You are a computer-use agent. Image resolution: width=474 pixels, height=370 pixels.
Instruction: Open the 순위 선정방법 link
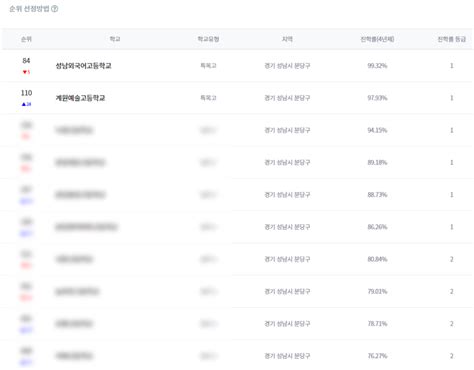pos(29,9)
